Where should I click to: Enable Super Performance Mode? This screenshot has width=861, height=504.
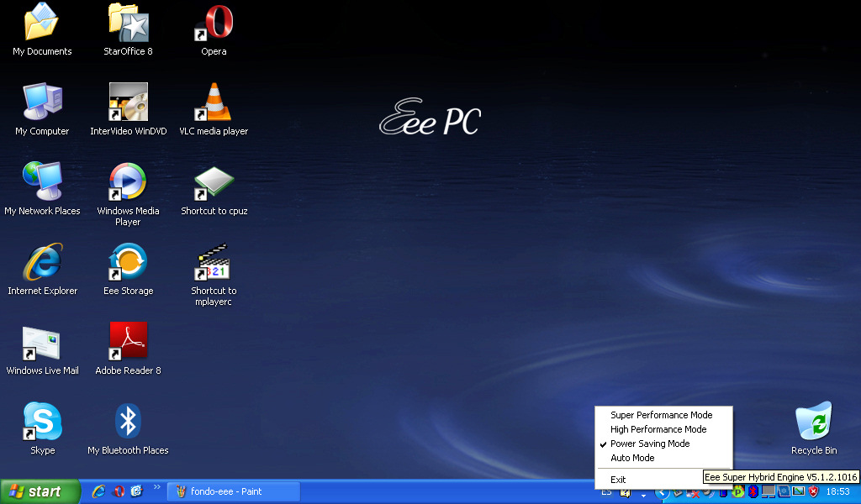coord(661,415)
